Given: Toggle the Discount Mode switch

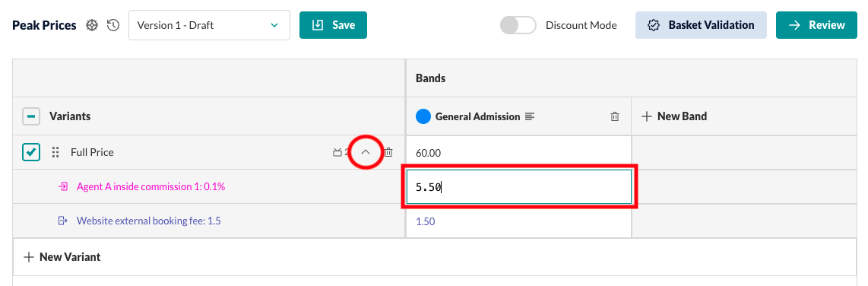Looking at the screenshot, I should (518, 26).
